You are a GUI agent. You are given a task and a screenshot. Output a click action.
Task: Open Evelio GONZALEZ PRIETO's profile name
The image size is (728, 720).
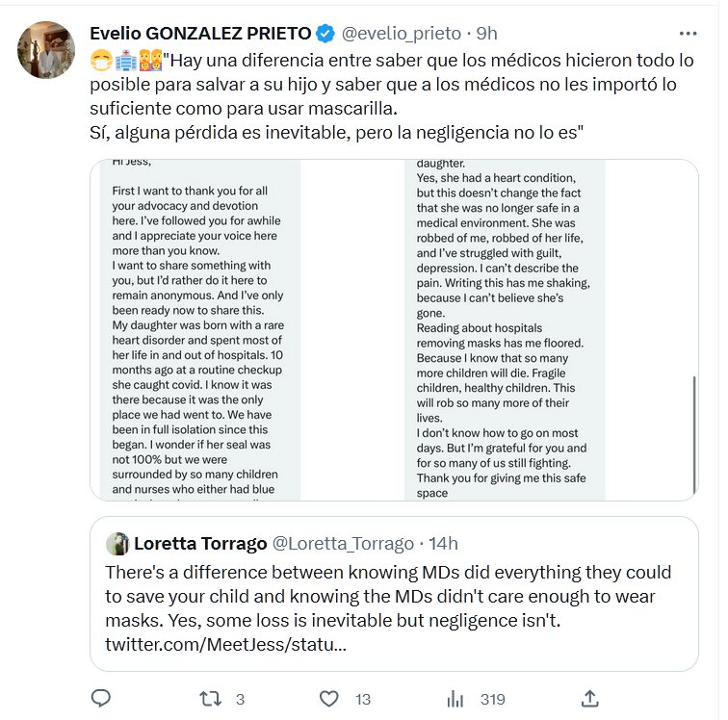click(201, 34)
